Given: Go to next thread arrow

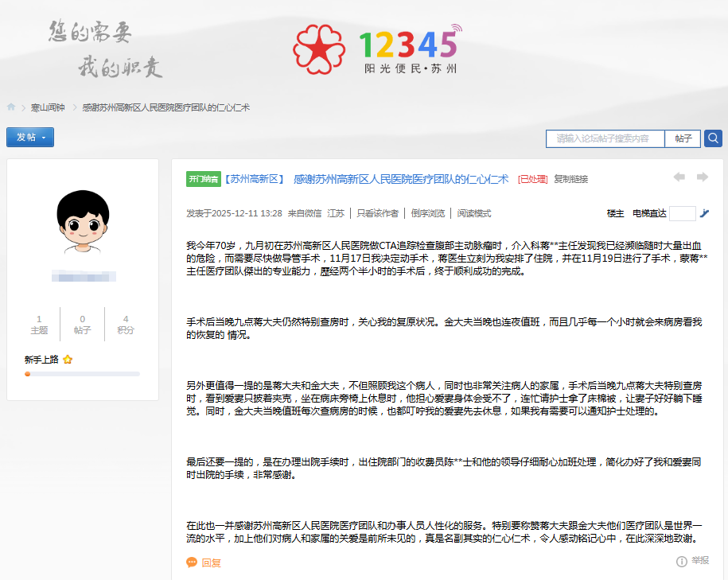Looking at the screenshot, I should pyautogui.click(x=703, y=177).
